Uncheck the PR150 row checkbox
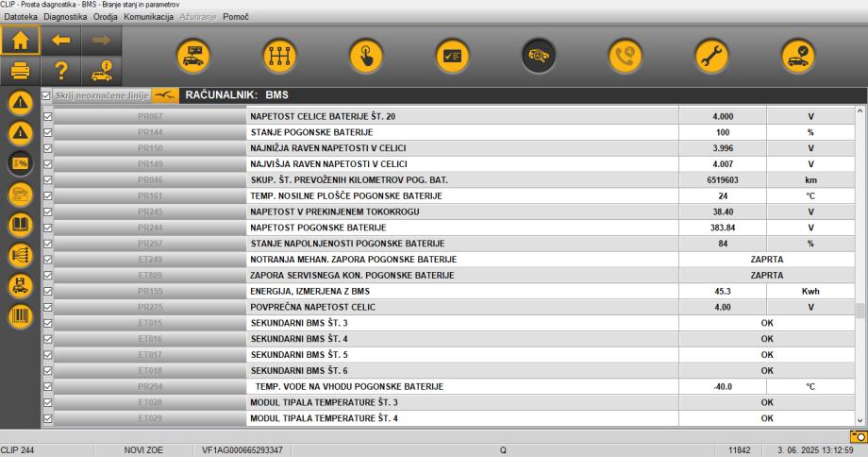The height and width of the screenshot is (457, 868). (x=47, y=148)
